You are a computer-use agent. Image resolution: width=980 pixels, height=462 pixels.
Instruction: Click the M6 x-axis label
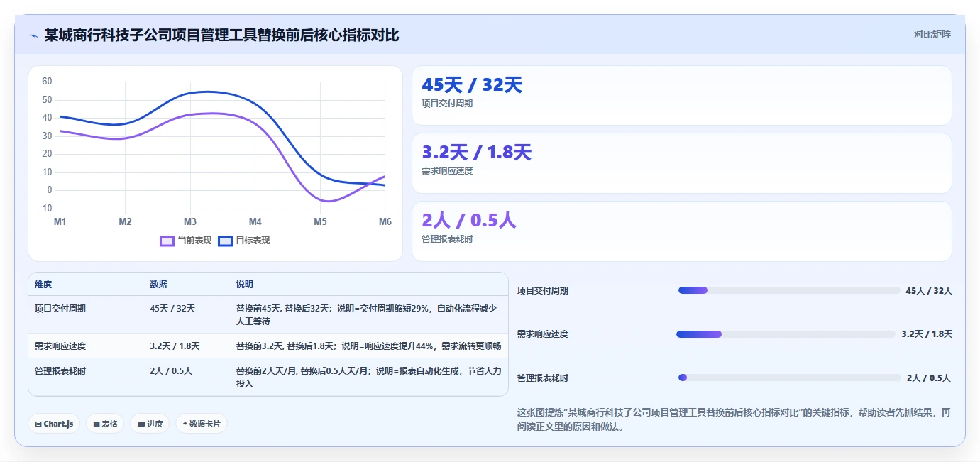point(385,222)
